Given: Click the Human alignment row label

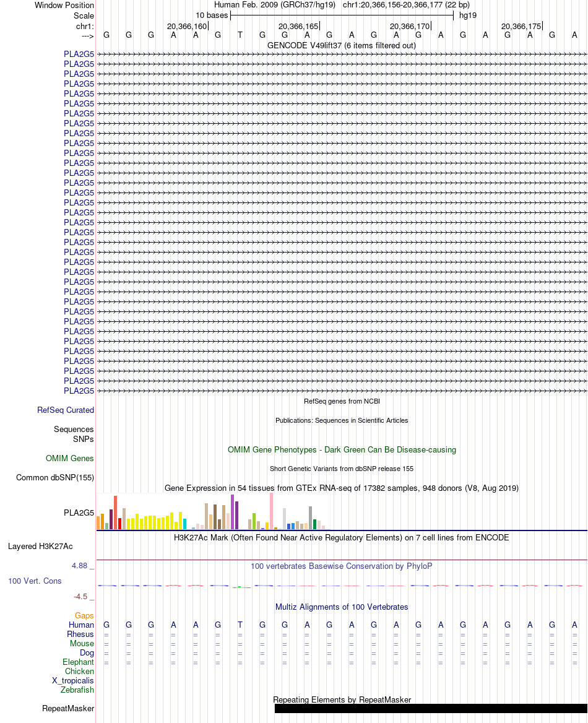Looking at the screenshot, I should [x=81, y=625].
